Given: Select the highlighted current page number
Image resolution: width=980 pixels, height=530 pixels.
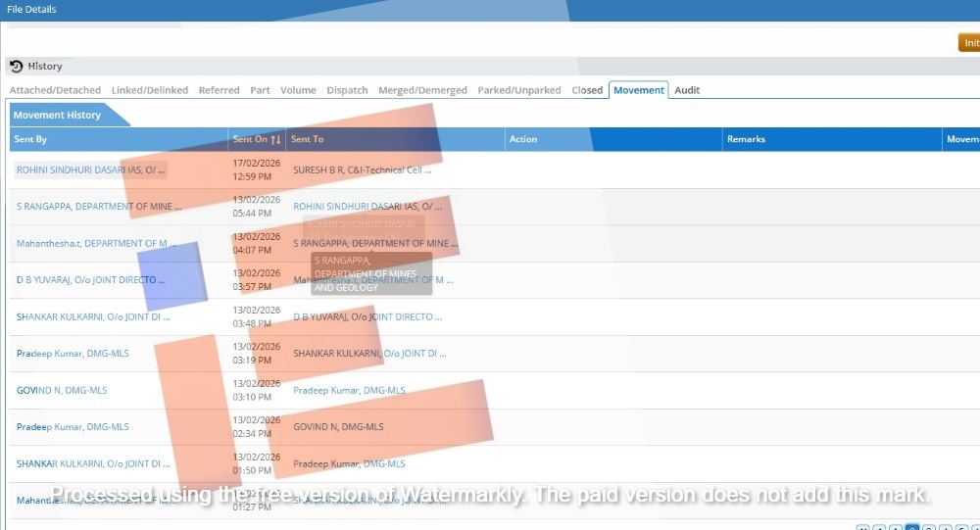Looking at the screenshot, I should [912, 526].
